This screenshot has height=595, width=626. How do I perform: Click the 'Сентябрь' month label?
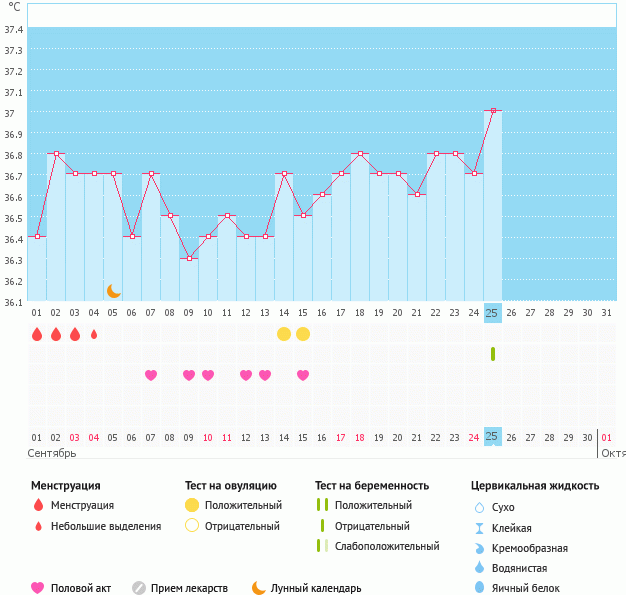click(x=52, y=453)
